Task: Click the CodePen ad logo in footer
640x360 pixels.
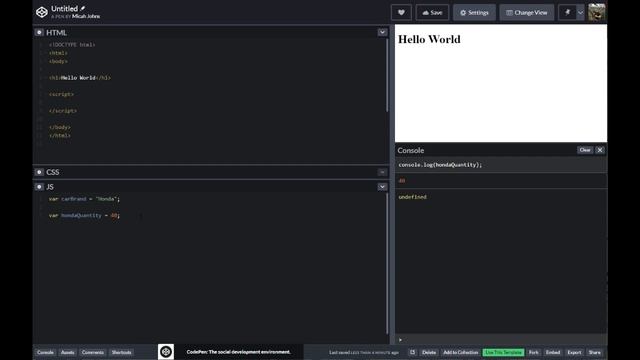Action: (166, 352)
